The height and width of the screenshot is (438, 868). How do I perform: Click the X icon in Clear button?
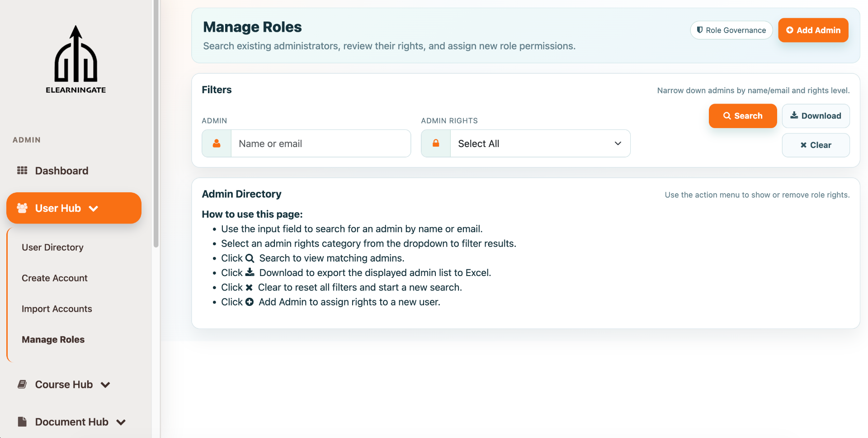click(803, 145)
